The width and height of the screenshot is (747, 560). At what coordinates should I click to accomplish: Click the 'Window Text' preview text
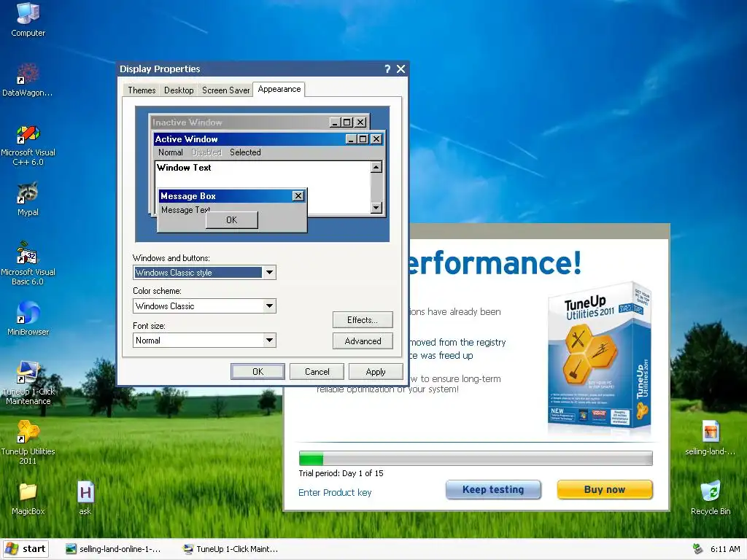pyautogui.click(x=184, y=168)
